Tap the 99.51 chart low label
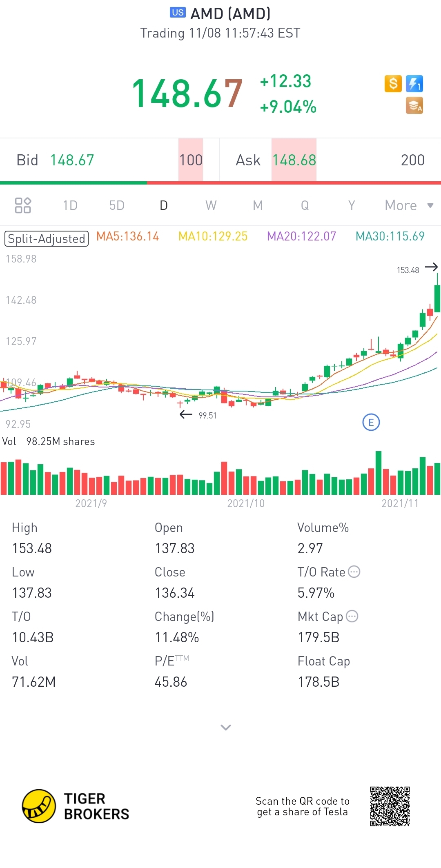Image resolution: width=441 pixels, height=868 pixels. pyautogui.click(x=207, y=416)
